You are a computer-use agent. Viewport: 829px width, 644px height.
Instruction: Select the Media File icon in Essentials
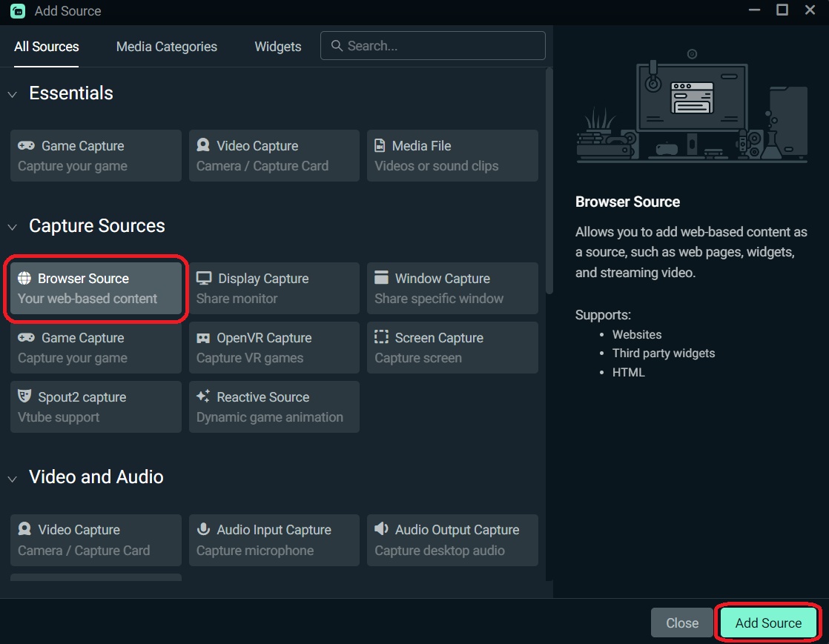[380, 146]
